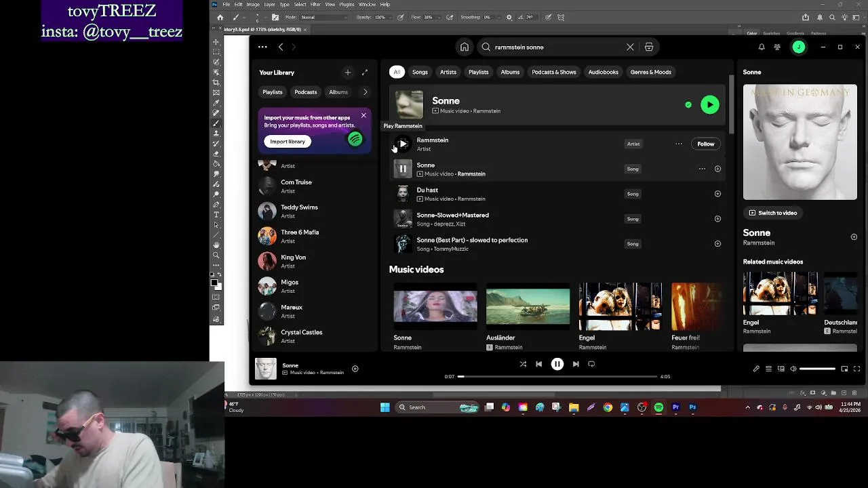Open more options for Sonne song row
Image resolution: width=868 pixels, height=488 pixels.
[x=702, y=169]
